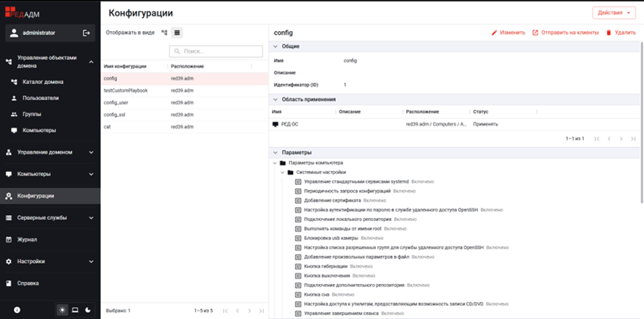The width and height of the screenshot is (644, 319).
Task: Click the monitor icon next to РЕД ОС
Action: tap(275, 124)
